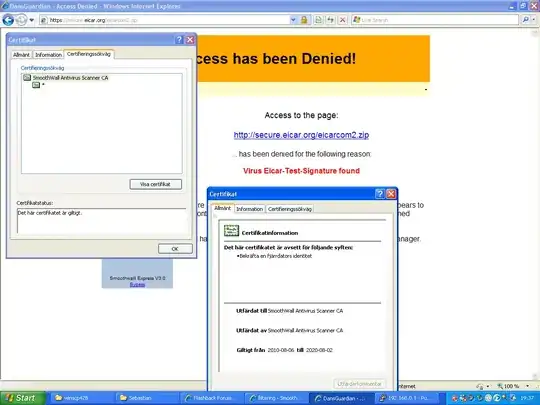Image resolution: width=540 pixels, height=405 pixels.
Task: Click the Smoothwall Express V3.0 footer text
Action: tap(137, 278)
